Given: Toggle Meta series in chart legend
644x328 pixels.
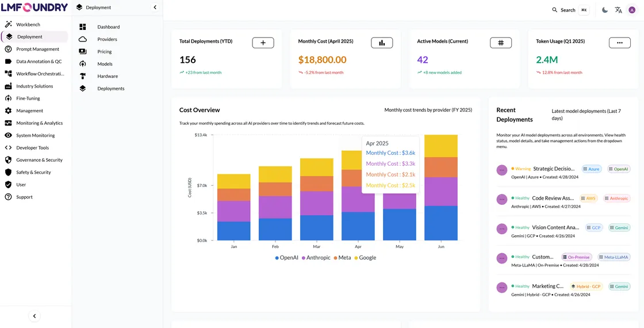Looking at the screenshot, I should pos(342,258).
